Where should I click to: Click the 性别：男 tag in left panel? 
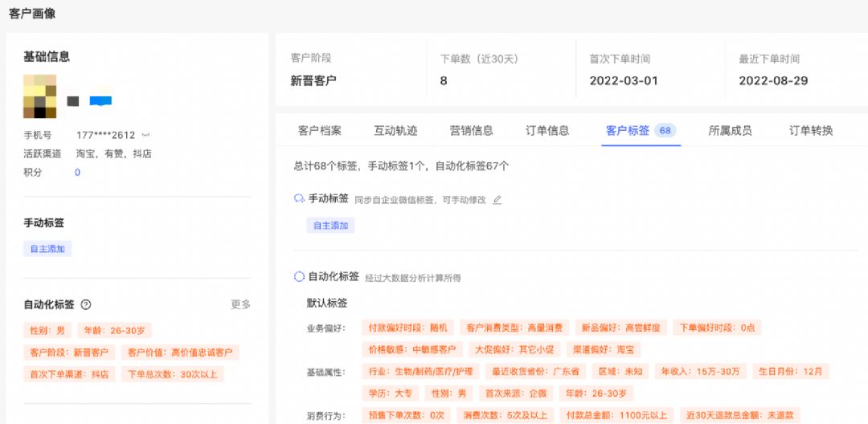[x=47, y=331]
